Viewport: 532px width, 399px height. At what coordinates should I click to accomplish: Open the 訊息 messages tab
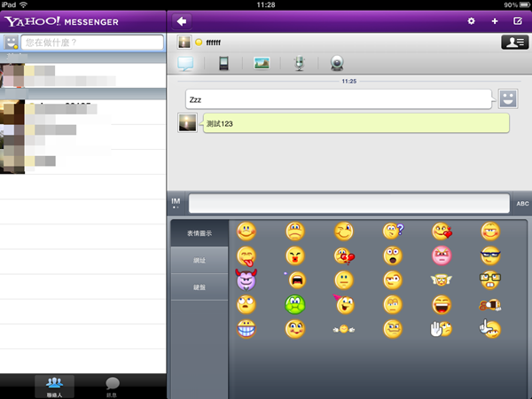[x=113, y=387]
